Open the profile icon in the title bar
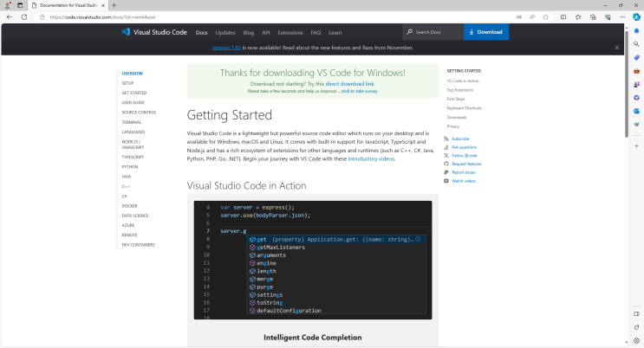The image size is (644, 348). tap(8, 5)
